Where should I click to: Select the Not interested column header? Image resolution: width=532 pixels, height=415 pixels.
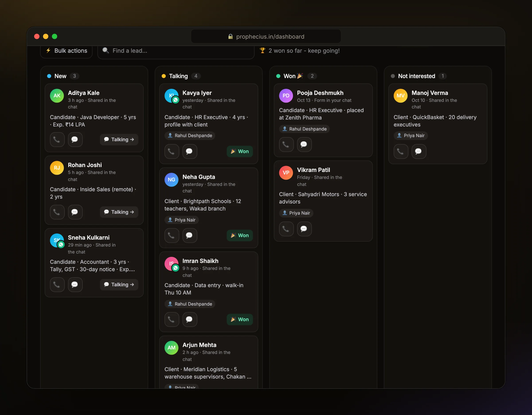coord(419,76)
